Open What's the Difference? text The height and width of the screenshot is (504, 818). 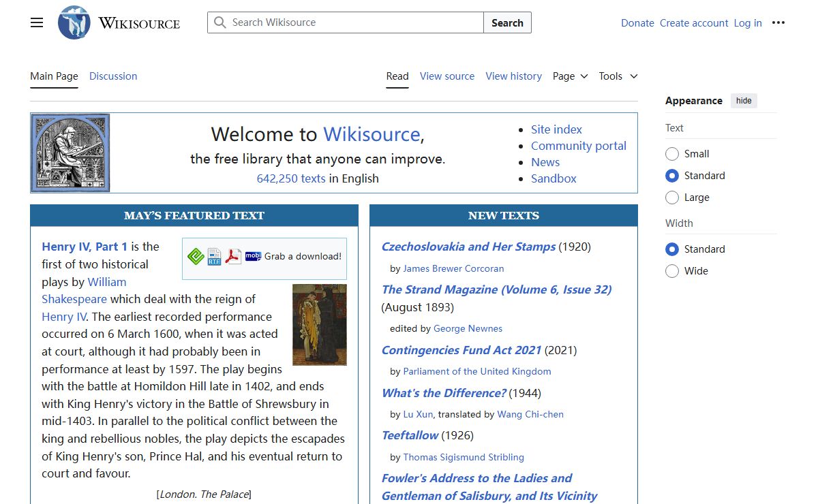point(444,393)
